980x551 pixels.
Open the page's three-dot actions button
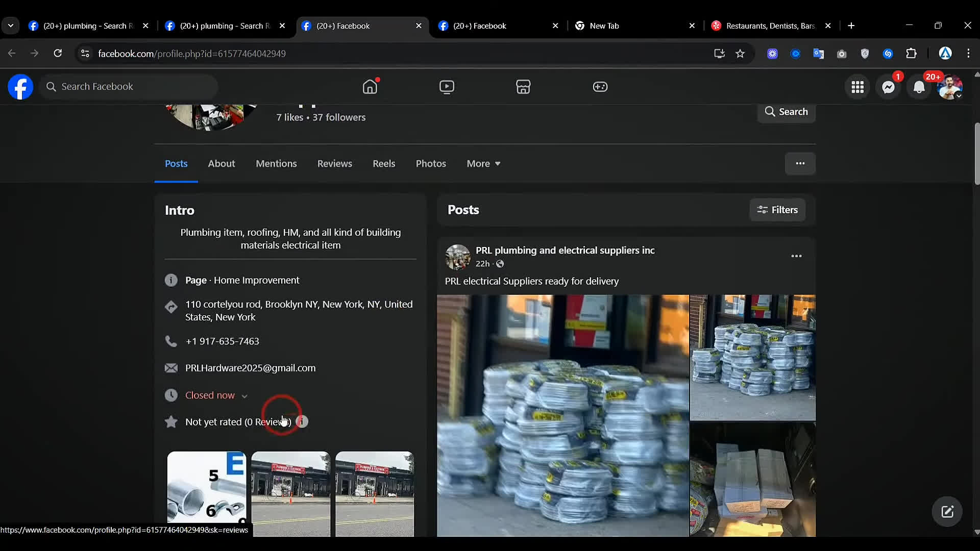[800, 164]
